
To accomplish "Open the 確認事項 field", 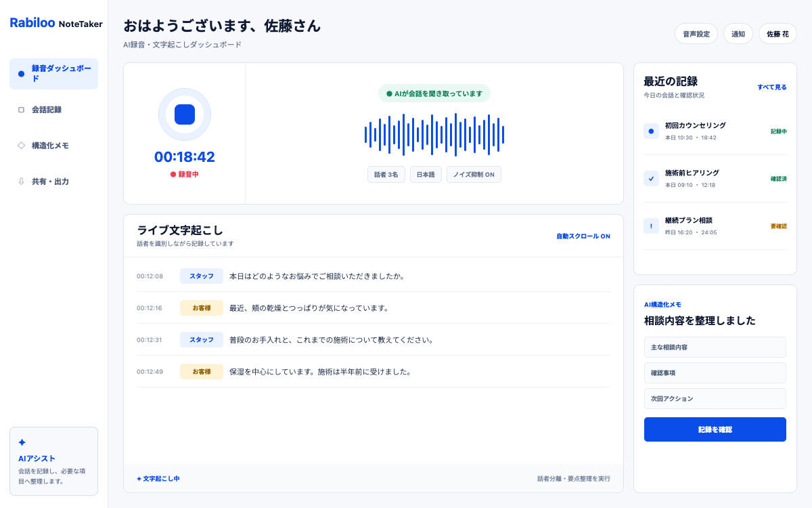I will (715, 373).
